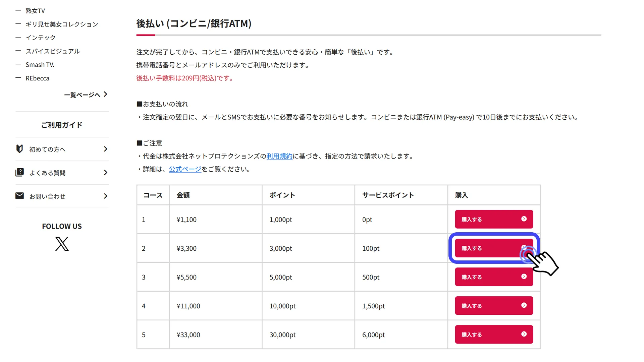Open the Smash TV. sidebar item
The height and width of the screenshot is (362, 644).
[x=40, y=65]
